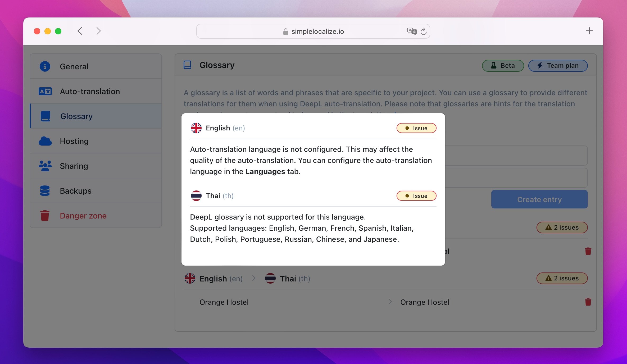
Task: Click the Danger zone trash icon
Action: tap(45, 215)
